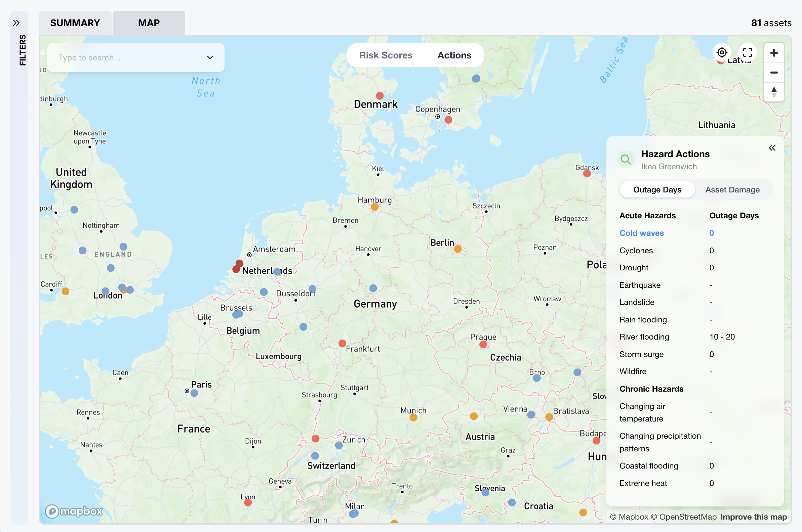Open the SUMMARY tab
802x532 pixels.
pos(75,23)
